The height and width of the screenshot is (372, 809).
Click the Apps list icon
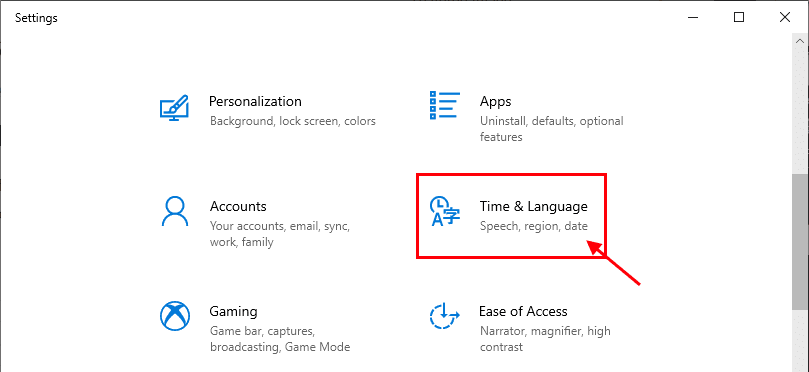(445, 105)
